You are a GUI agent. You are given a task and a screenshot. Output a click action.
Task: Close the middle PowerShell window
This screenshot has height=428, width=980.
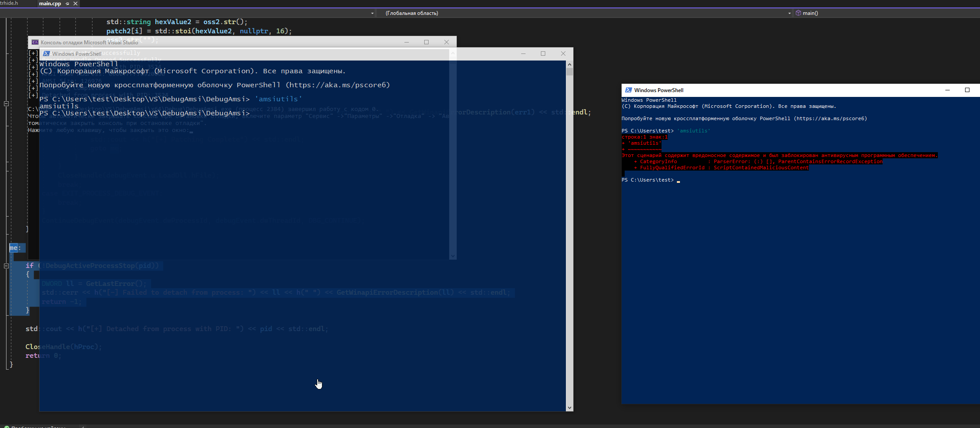563,53
